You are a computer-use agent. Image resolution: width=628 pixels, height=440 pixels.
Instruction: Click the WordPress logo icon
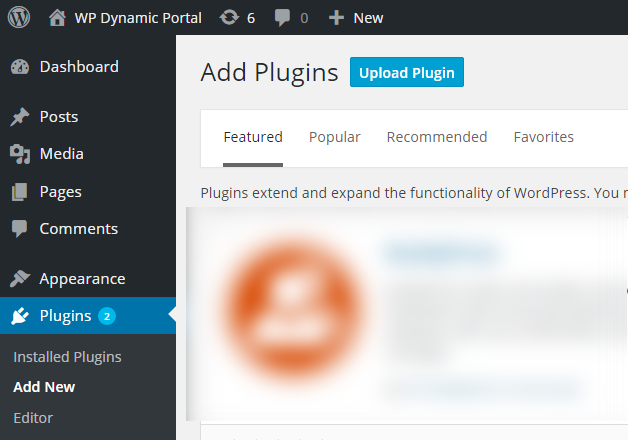20,18
